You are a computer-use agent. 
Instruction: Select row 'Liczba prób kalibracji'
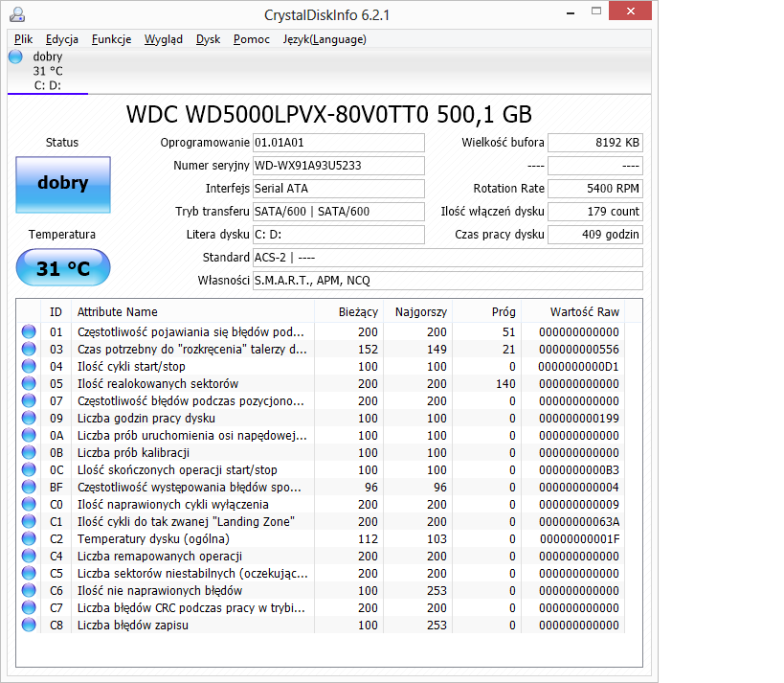pos(321,453)
